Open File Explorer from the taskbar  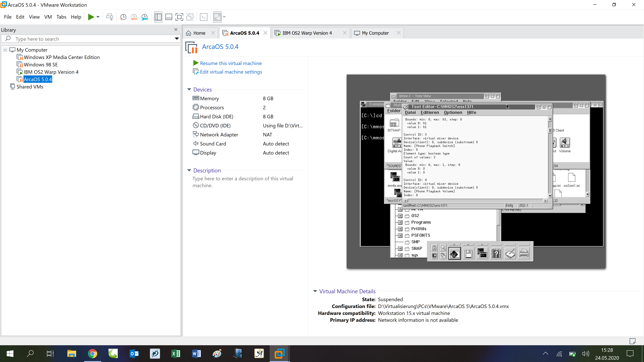coord(71,353)
